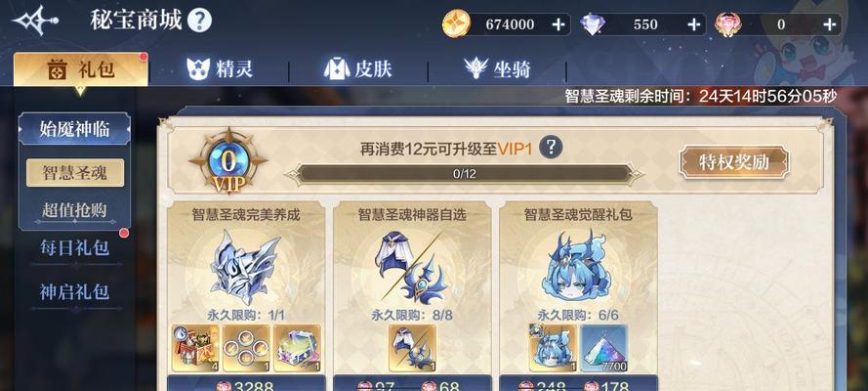
Task: Open the VIP upgrade help question mark
Action: 551,148
